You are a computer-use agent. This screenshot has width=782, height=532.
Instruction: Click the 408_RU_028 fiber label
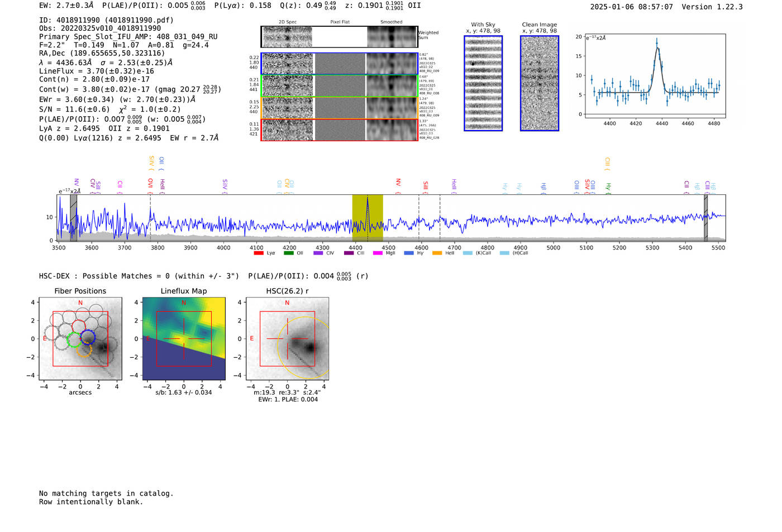(x=429, y=137)
